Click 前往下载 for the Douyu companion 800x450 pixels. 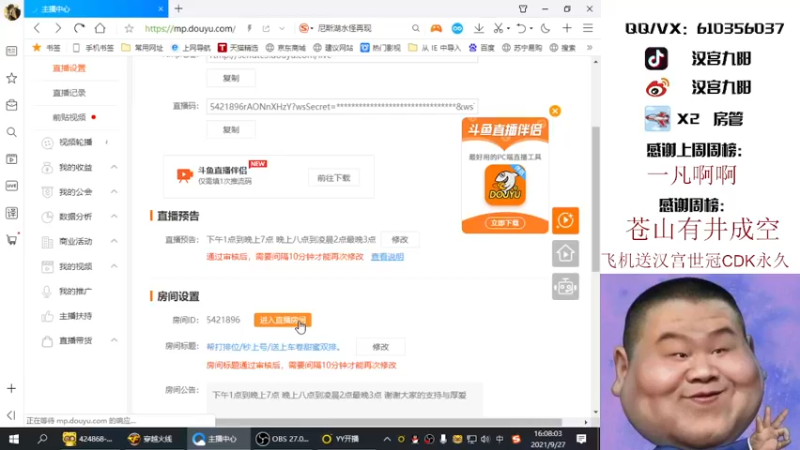coord(334,178)
